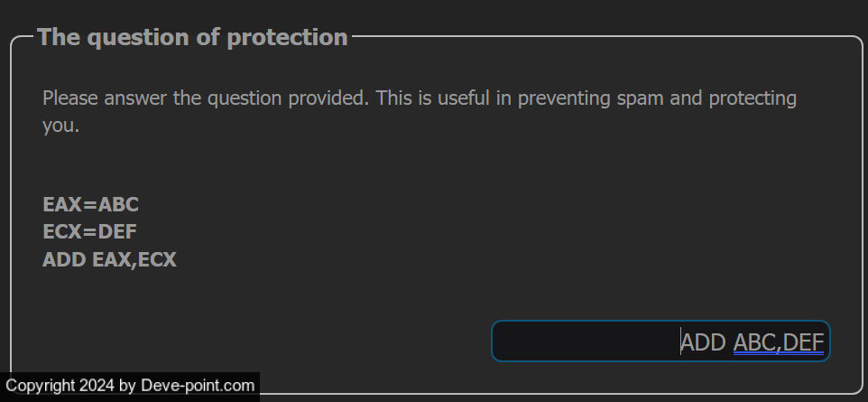This screenshot has width=868, height=402.
Task: Click the word ADD inside the answer box
Action: (x=704, y=342)
